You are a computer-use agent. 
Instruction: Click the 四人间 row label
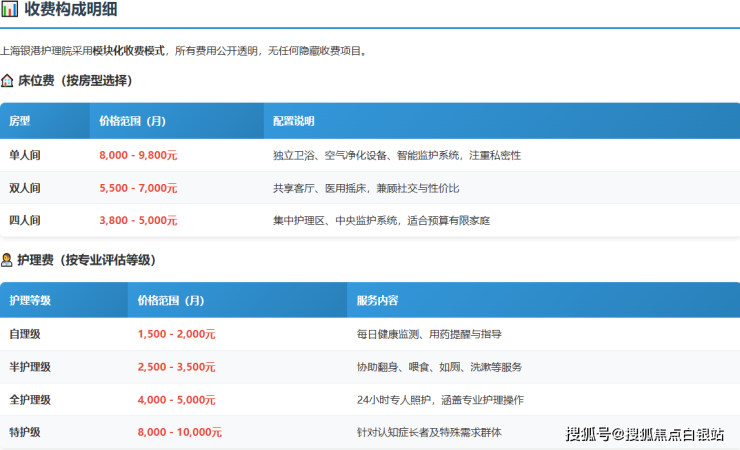click(25, 220)
